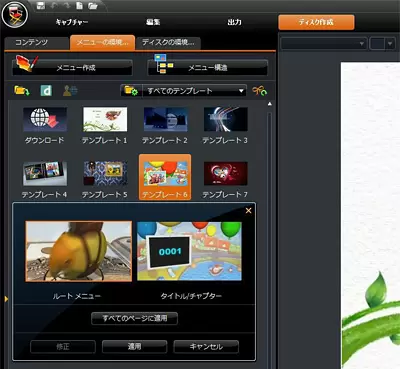400x369 pixels.
Task: Click the メニュー構造 button
Action: click(x=207, y=68)
